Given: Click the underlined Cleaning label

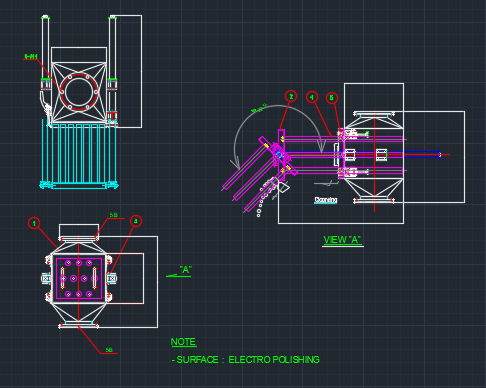Looking at the screenshot, I should (x=326, y=200).
